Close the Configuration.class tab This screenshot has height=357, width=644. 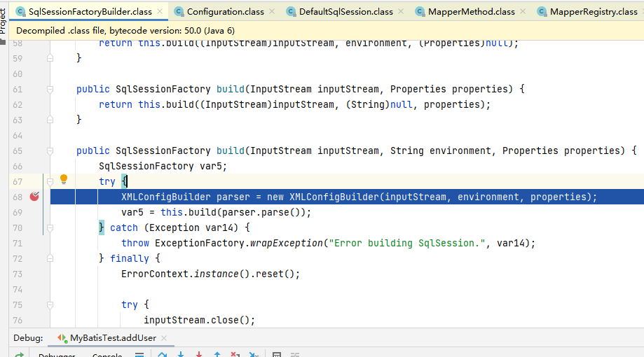272,11
